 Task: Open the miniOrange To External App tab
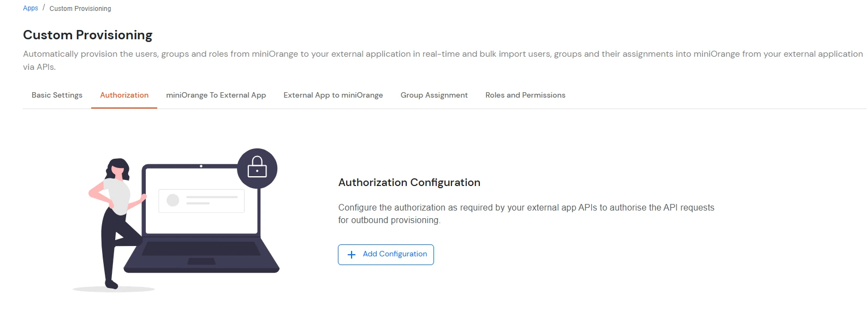[x=216, y=95]
